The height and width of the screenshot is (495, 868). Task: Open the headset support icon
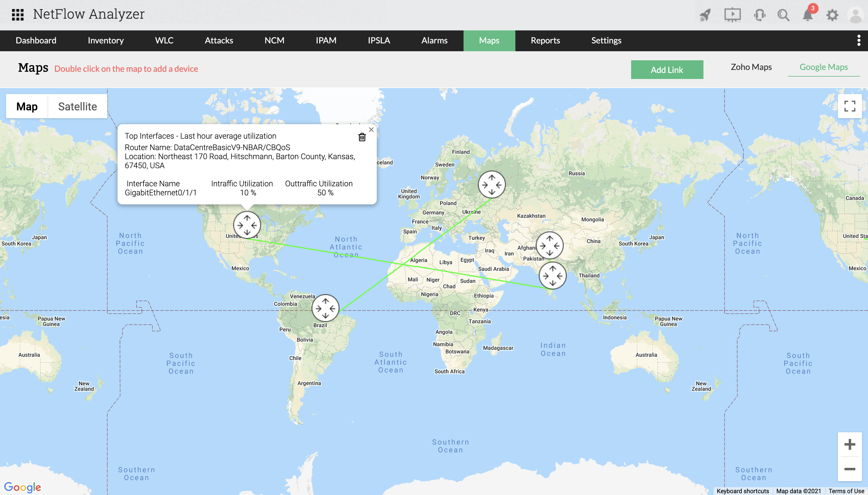click(x=759, y=15)
